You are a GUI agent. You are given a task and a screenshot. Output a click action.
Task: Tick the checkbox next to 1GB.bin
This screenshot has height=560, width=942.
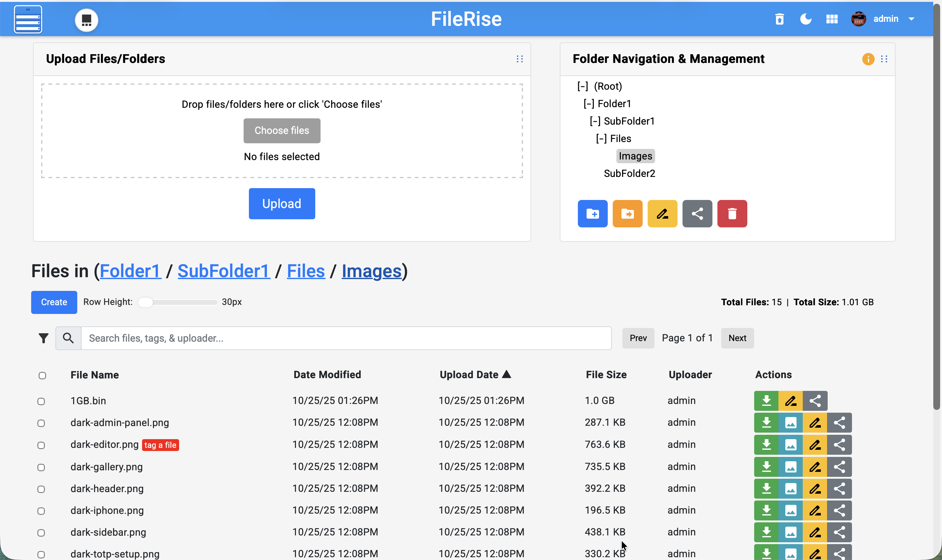pos(41,401)
